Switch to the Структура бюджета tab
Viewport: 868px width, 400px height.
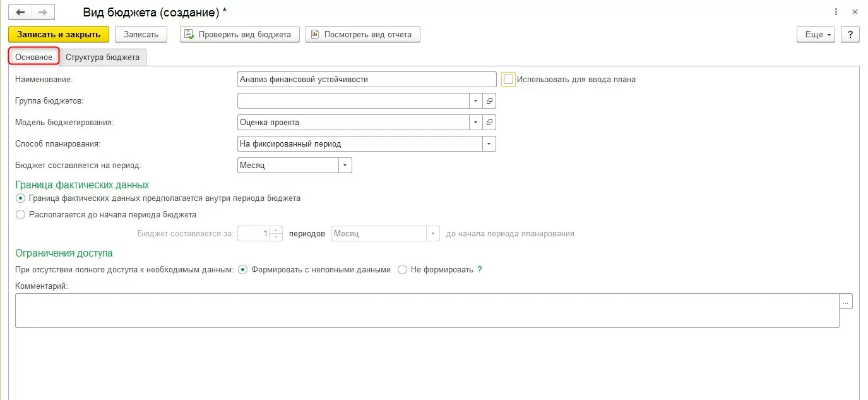(x=102, y=57)
